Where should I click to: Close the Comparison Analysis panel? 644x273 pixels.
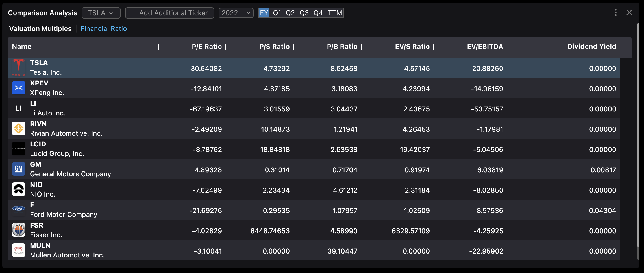coord(629,12)
